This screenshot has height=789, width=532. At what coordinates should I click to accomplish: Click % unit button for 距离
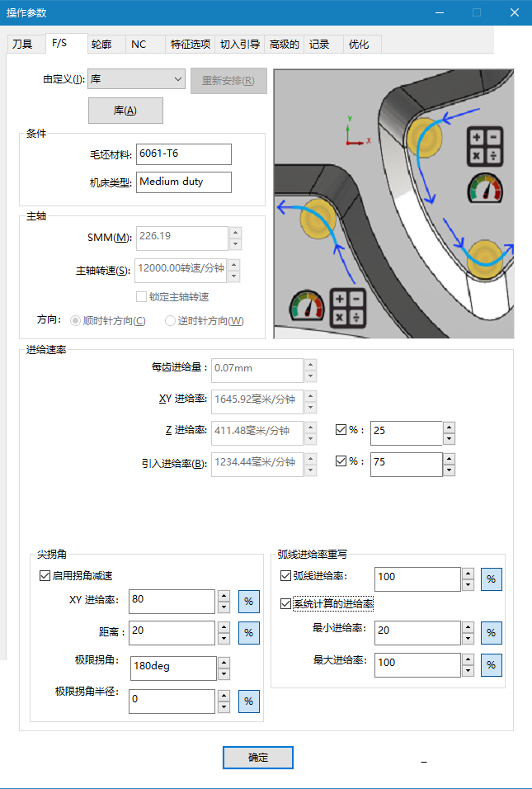pos(249,633)
